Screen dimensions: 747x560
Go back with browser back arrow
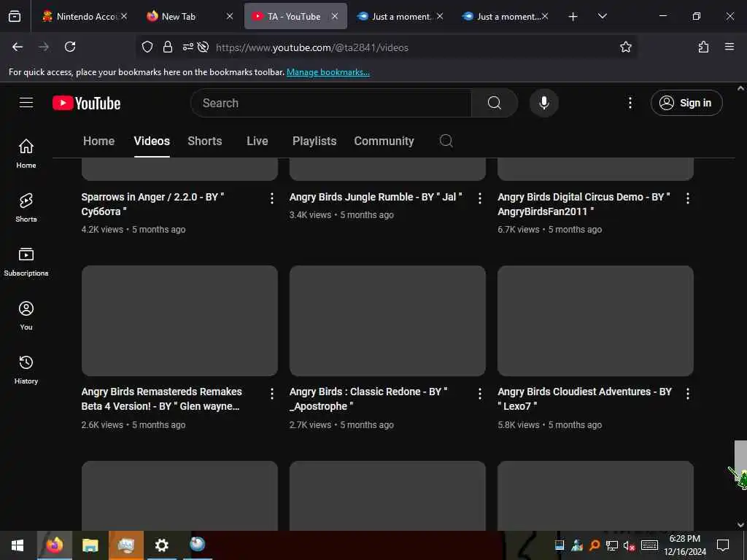pos(18,47)
